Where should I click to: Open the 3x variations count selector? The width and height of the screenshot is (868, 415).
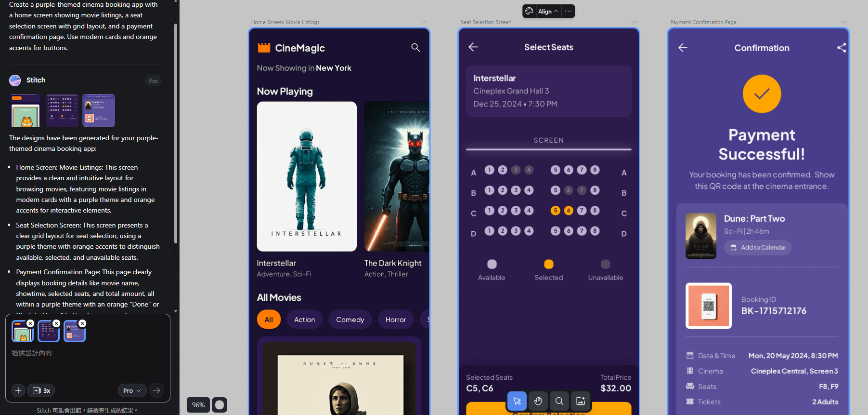pyautogui.click(x=41, y=390)
